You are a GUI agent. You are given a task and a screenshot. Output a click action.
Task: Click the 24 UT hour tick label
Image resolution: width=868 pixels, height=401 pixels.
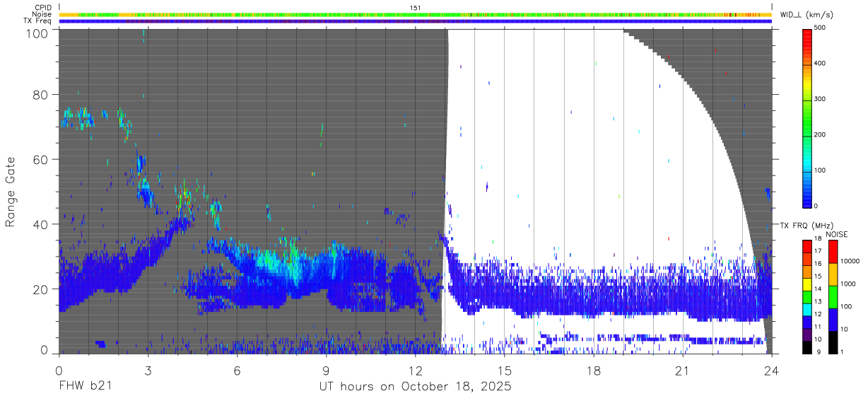point(772,371)
